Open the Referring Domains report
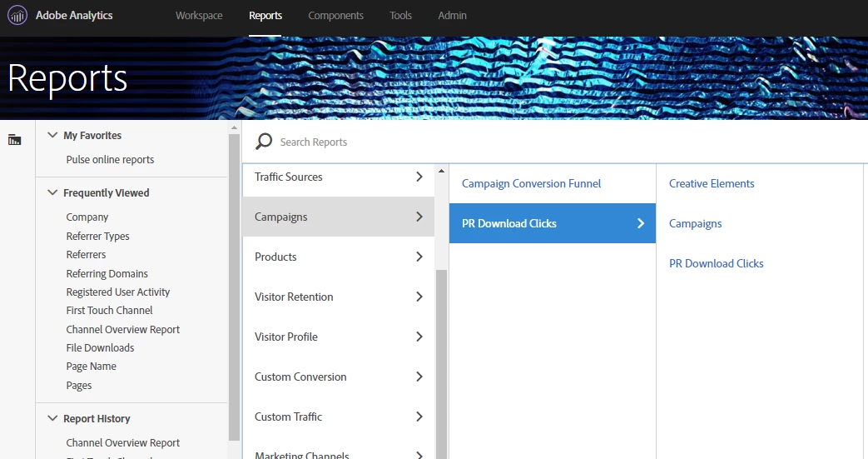The height and width of the screenshot is (459, 868). [107, 274]
